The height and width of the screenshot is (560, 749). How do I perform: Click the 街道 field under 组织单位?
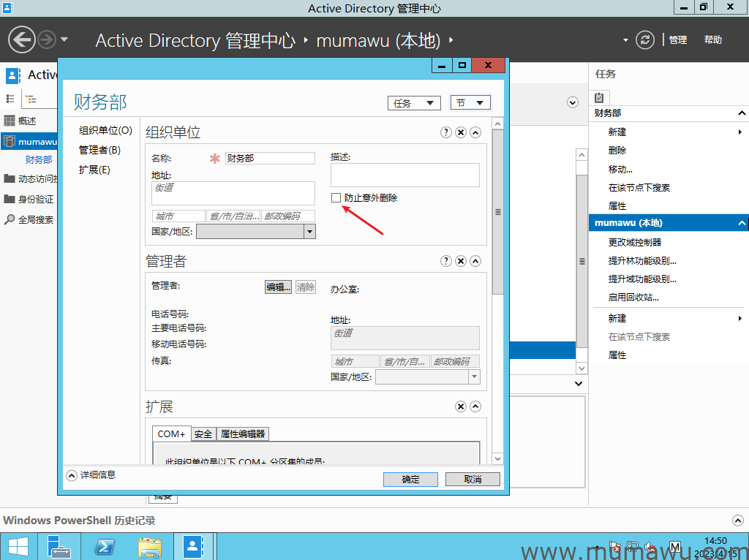[x=233, y=193]
